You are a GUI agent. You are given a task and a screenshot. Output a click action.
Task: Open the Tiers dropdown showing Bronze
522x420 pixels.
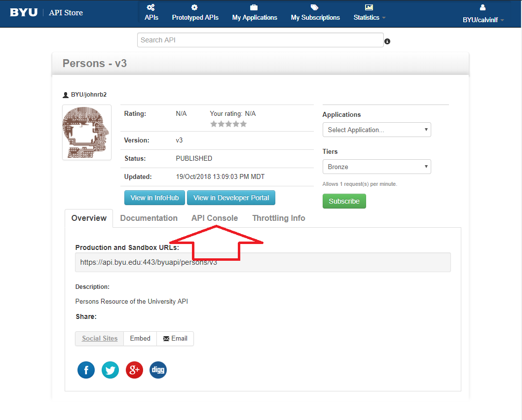(x=376, y=167)
